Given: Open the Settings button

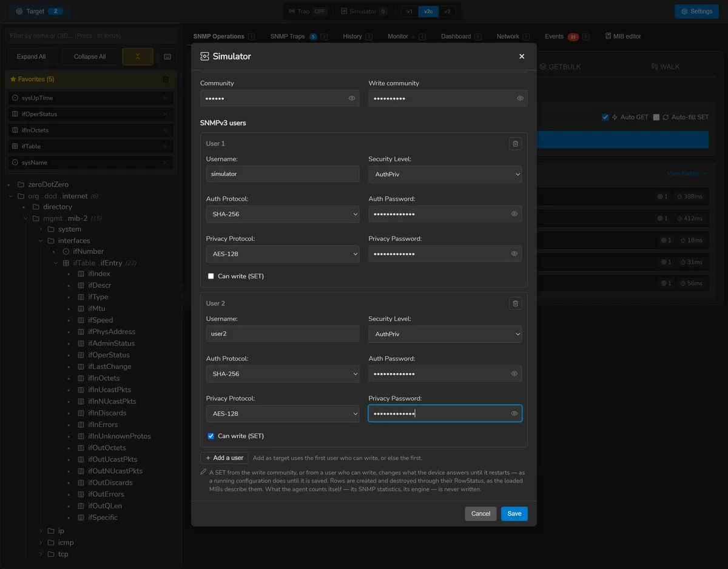Looking at the screenshot, I should 696,12.
